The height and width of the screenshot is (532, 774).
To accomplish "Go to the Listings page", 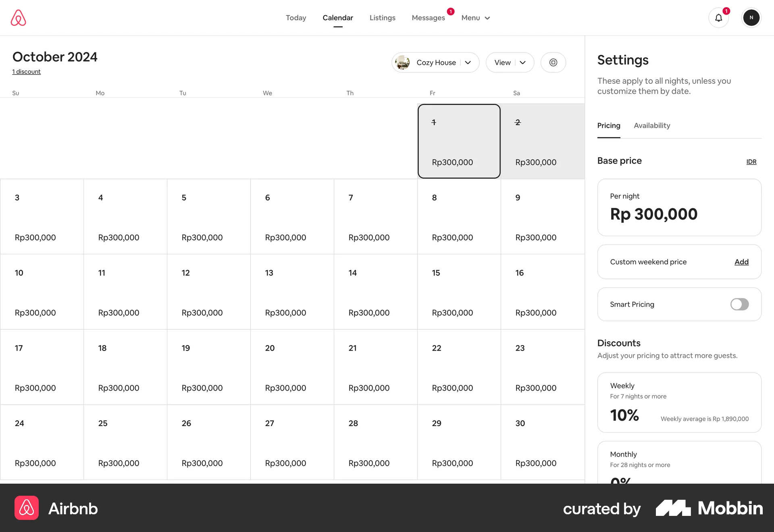I will point(382,18).
